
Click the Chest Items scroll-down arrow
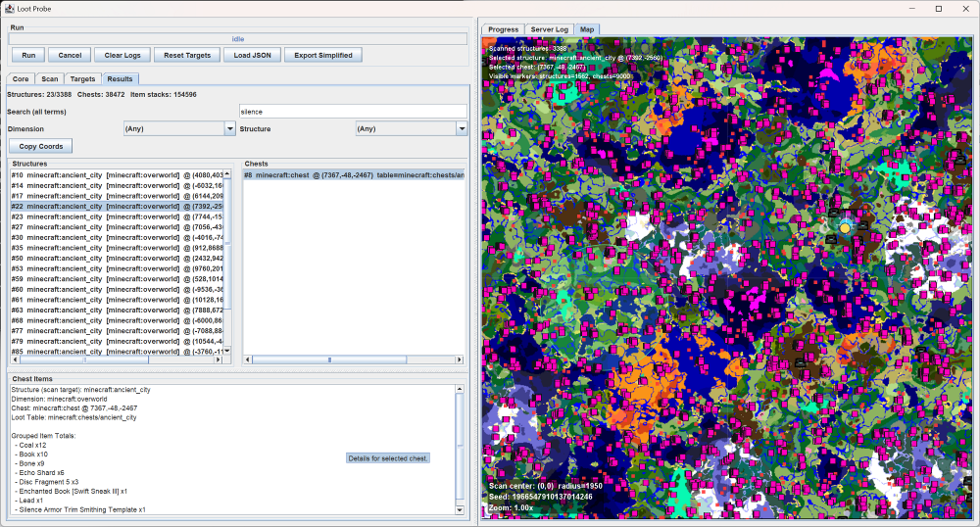tap(461, 509)
